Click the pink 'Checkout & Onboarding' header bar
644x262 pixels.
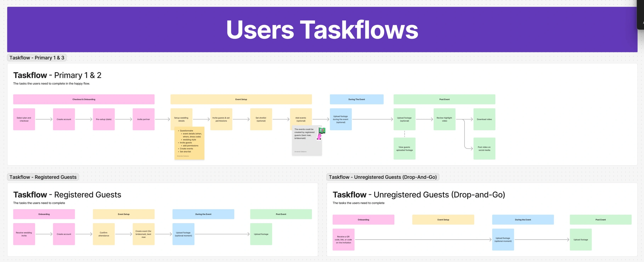point(84,99)
